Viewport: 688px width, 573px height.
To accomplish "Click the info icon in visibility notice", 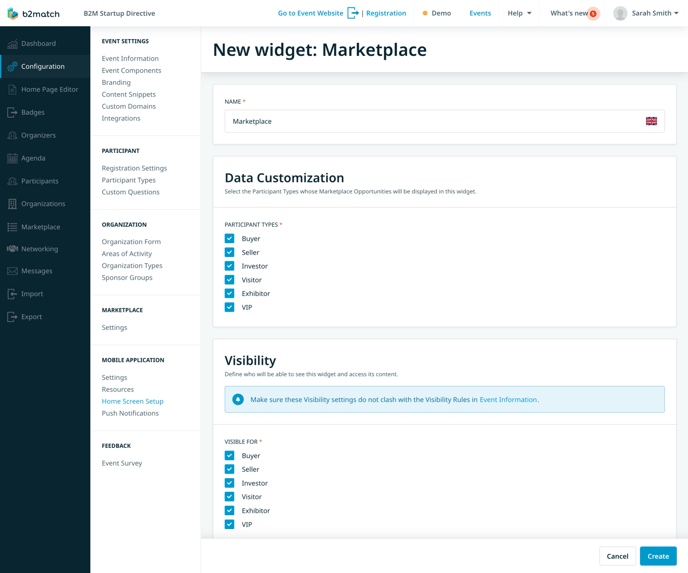I will [238, 399].
